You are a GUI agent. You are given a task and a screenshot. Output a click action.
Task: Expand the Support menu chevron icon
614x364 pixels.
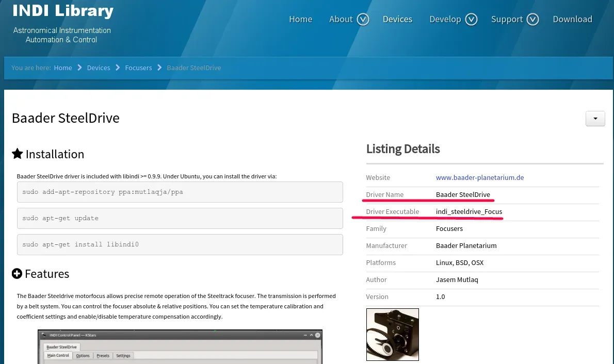tap(532, 19)
